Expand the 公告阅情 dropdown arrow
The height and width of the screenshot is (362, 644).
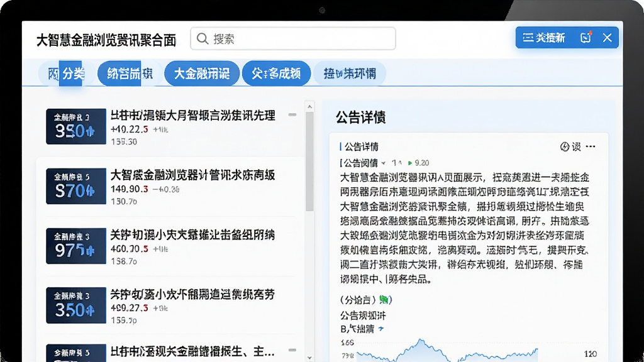pos(383,163)
